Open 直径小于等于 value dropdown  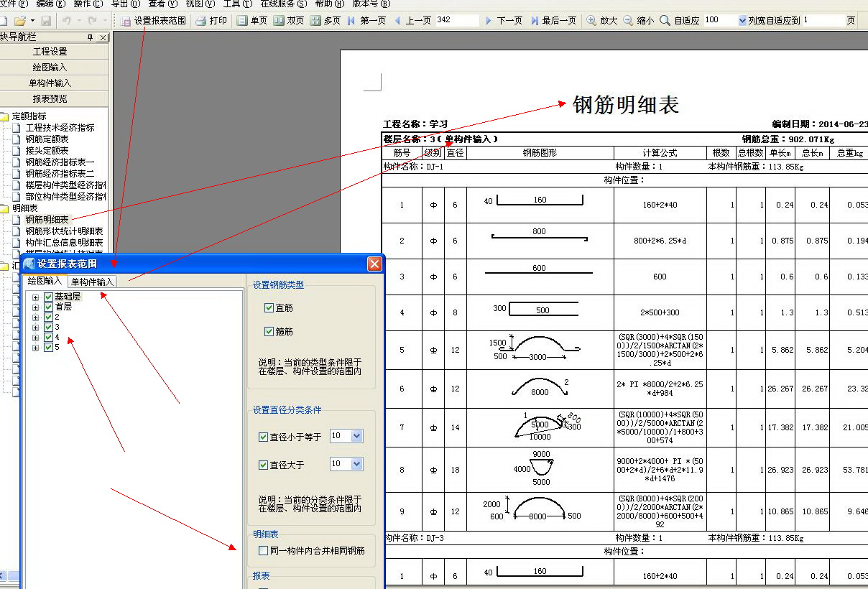tap(357, 436)
